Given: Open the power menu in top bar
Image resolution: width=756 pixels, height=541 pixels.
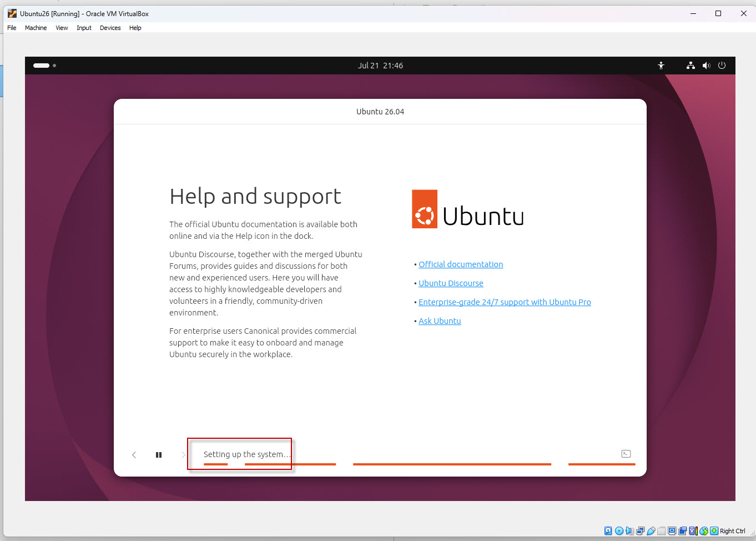Looking at the screenshot, I should click(x=722, y=66).
